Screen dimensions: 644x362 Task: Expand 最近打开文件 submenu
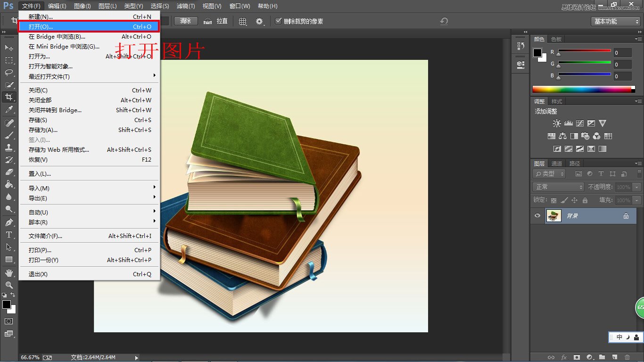[90, 77]
